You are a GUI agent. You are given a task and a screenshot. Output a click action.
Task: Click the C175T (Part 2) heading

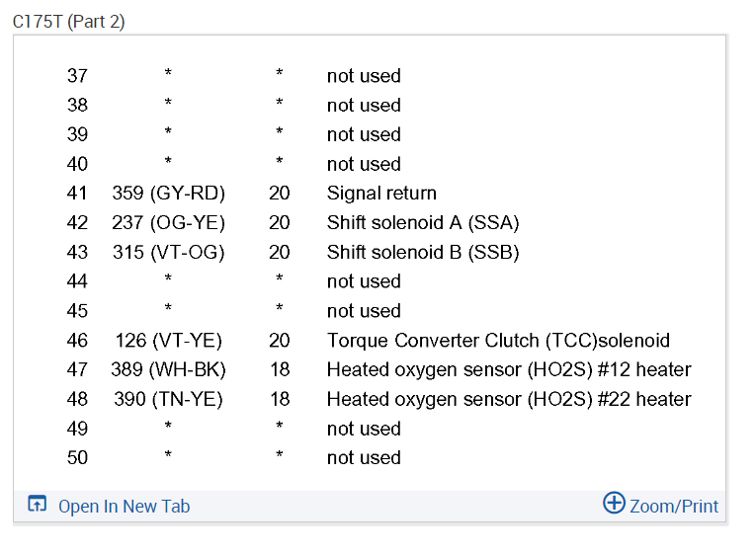68,21
